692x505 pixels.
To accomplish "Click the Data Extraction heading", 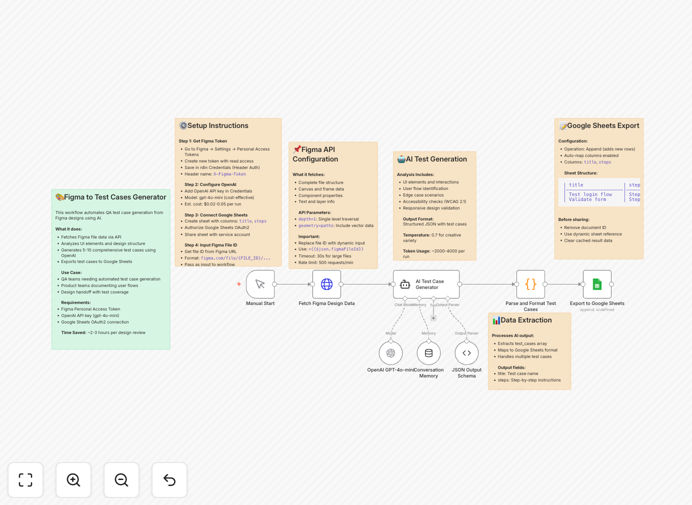I will click(x=526, y=320).
